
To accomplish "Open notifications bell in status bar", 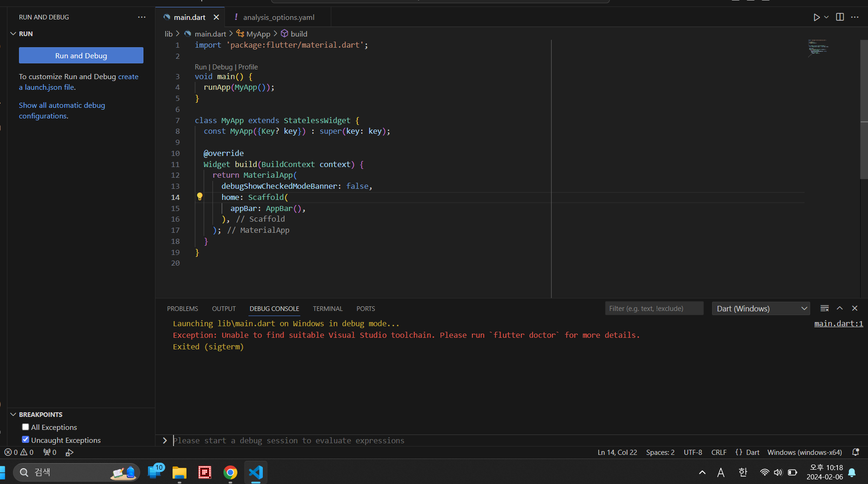I will (856, 452).
